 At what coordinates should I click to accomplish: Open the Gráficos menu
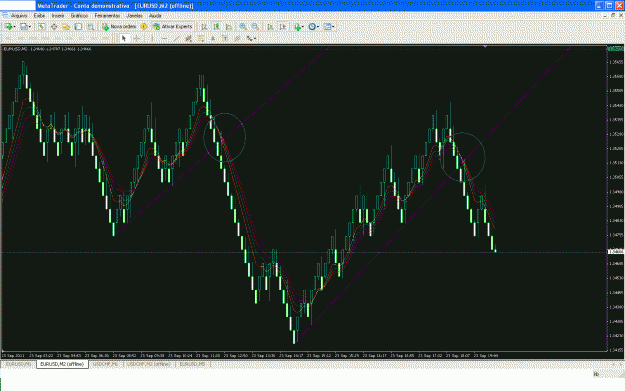[79, 16]
